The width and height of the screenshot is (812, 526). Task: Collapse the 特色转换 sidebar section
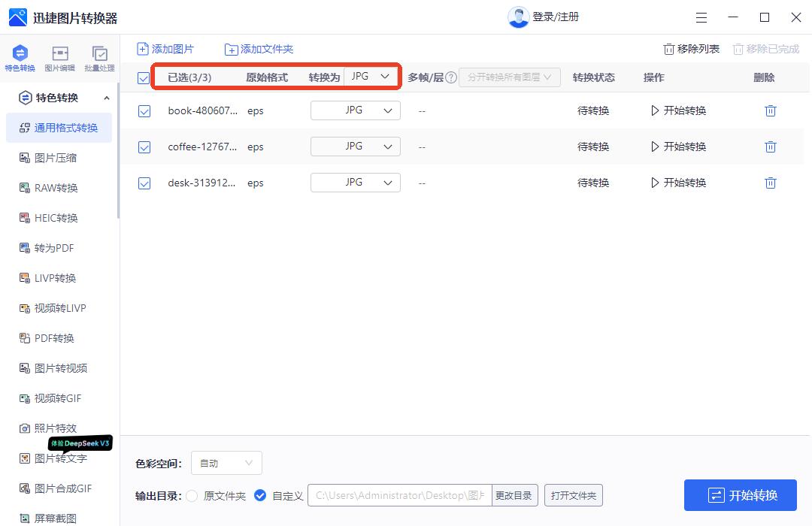[x=106, y=98]
